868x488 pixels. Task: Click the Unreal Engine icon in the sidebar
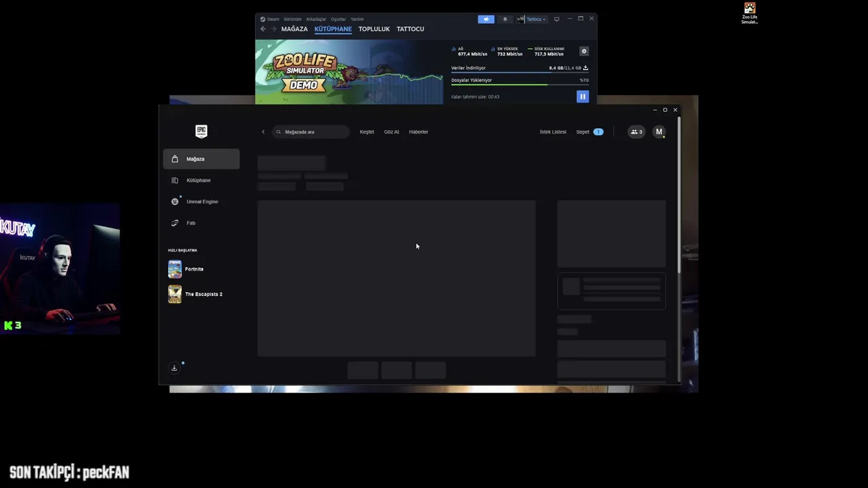[x=175, y=201]
